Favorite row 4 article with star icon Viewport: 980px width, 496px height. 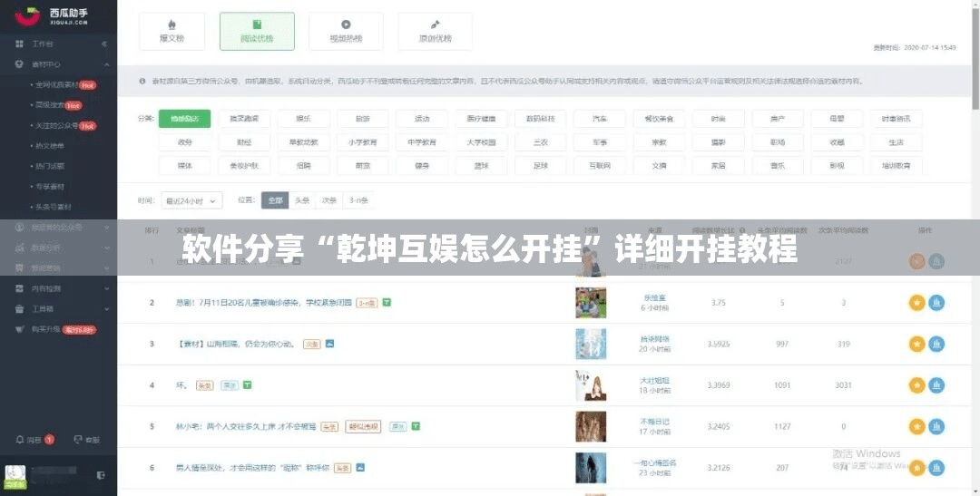pos(916,385)
